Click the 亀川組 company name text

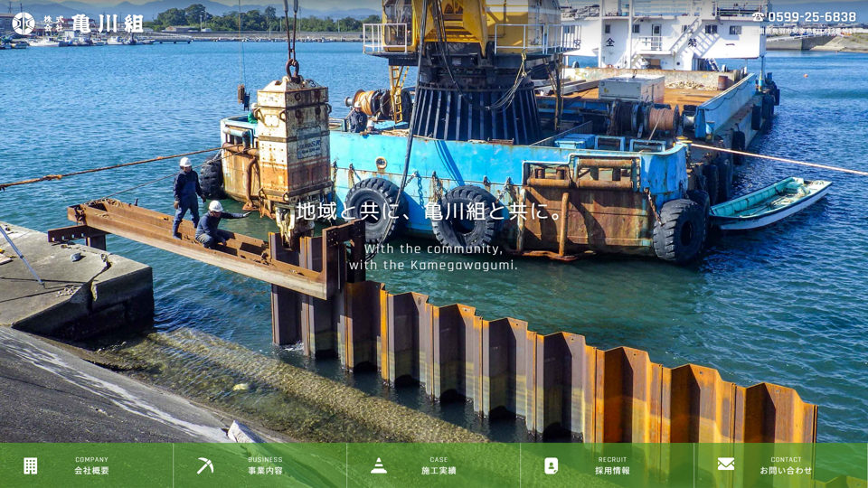click(x=107, y=23)
